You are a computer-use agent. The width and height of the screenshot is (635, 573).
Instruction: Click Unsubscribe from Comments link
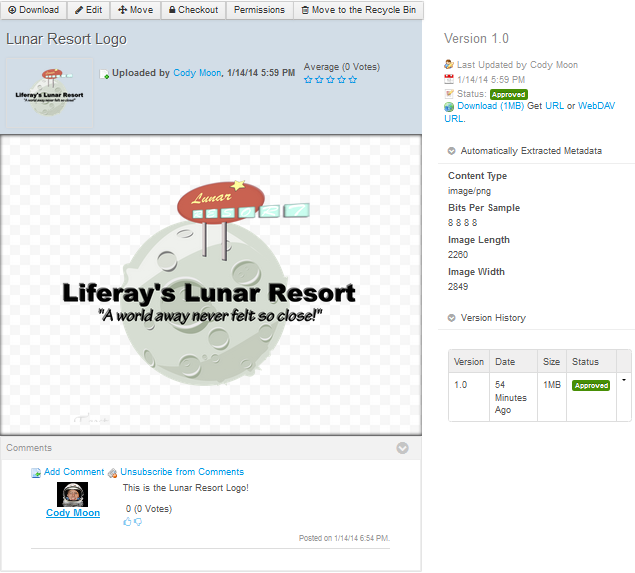(182, 472)
